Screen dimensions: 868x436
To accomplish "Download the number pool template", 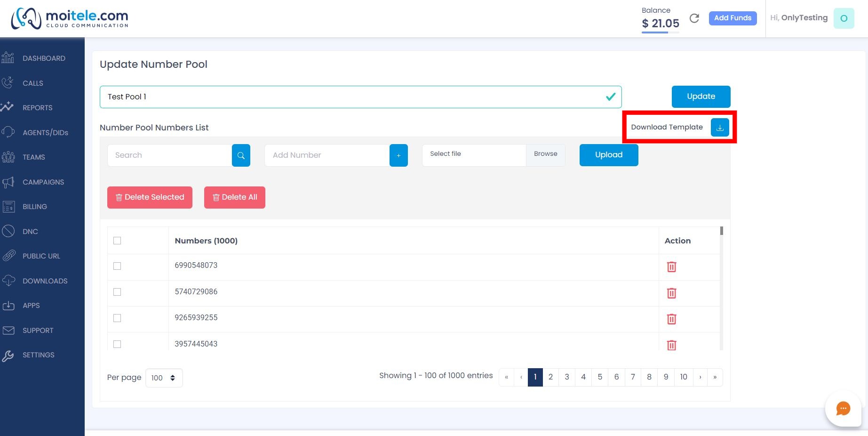I will point(720,127).
